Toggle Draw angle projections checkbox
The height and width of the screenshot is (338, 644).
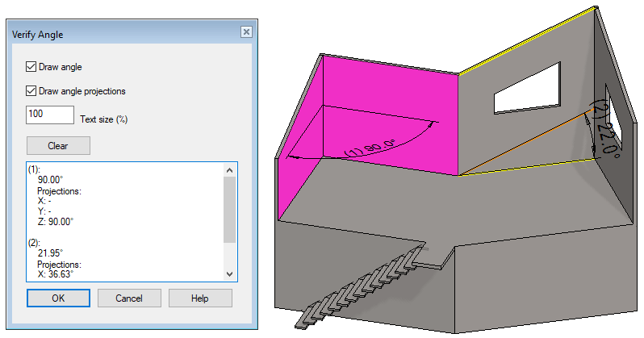pyautogui.click(x=31, y=91)
